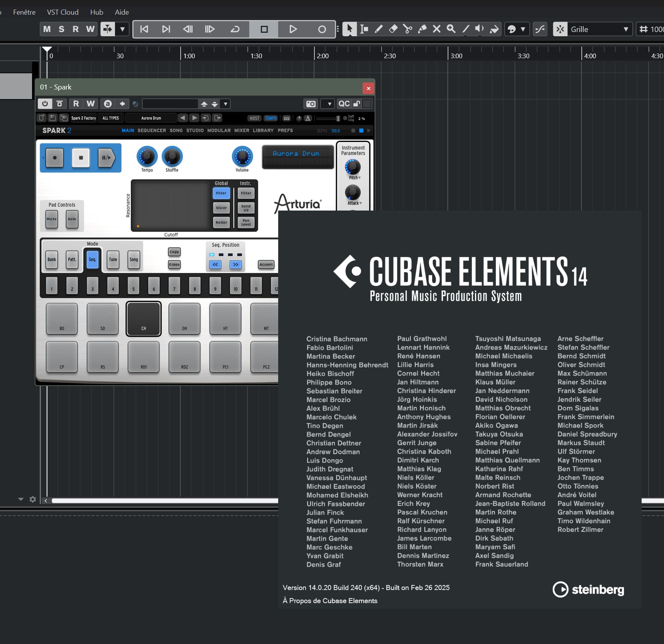Image resolution: width=664 pixels, height=644 pixels.
Task: Open the VST Cloud menu
Action: (x=63, y=12)
